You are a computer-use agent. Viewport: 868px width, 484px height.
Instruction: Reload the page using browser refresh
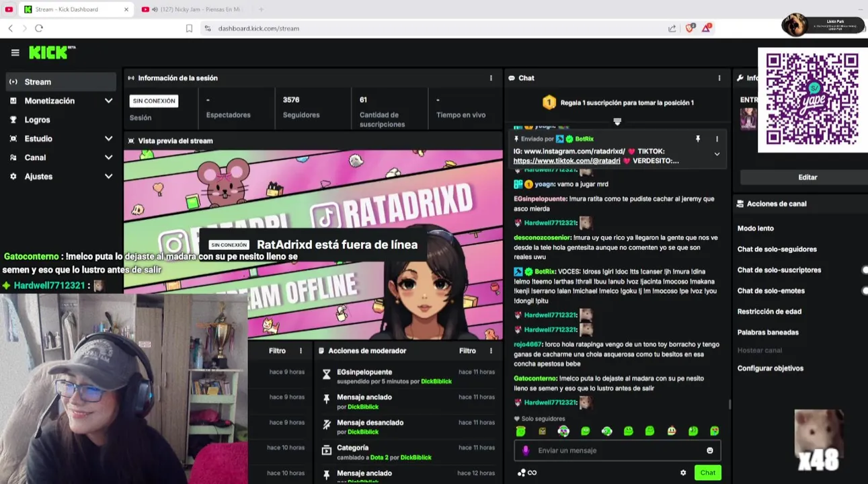click(x=39, y=28)
